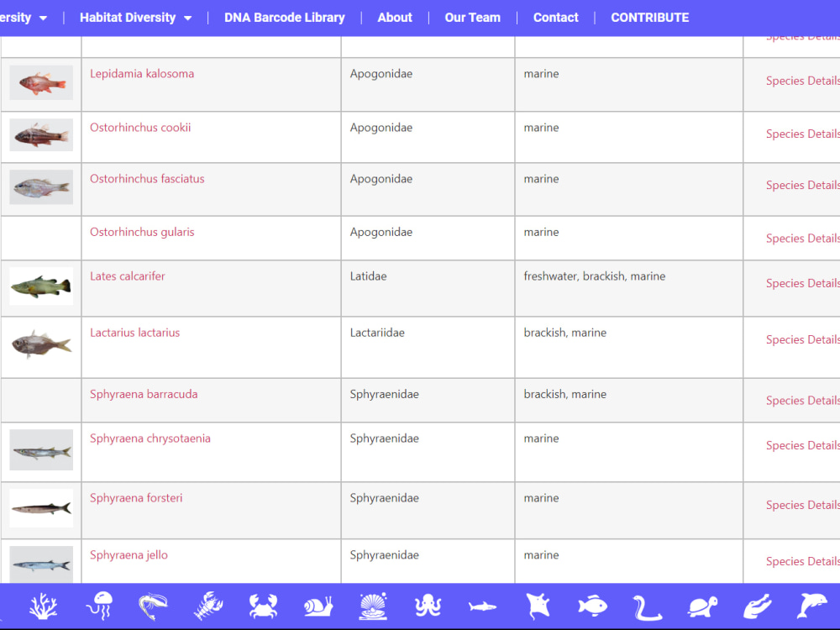Screen dimensions: 840x630
Task: View Species Details for Sphyraena forsteri
Action: point(802,505)
